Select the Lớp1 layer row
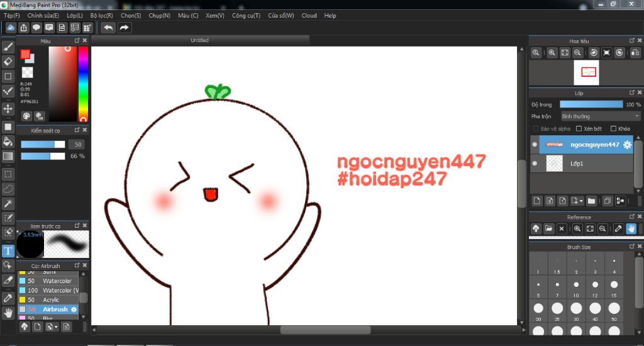This screenshot has height=346, width=644. point(582,164)
